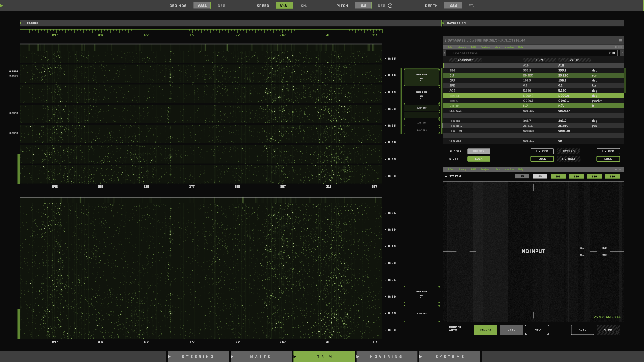Viewport: 644px width, 362px height.
Task: Enable SECURE rudder auto mode
Action: pos(485,330)
